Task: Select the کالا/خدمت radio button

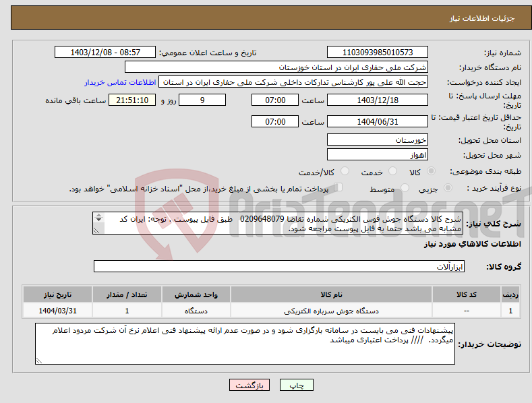Action: coord(345,171)
